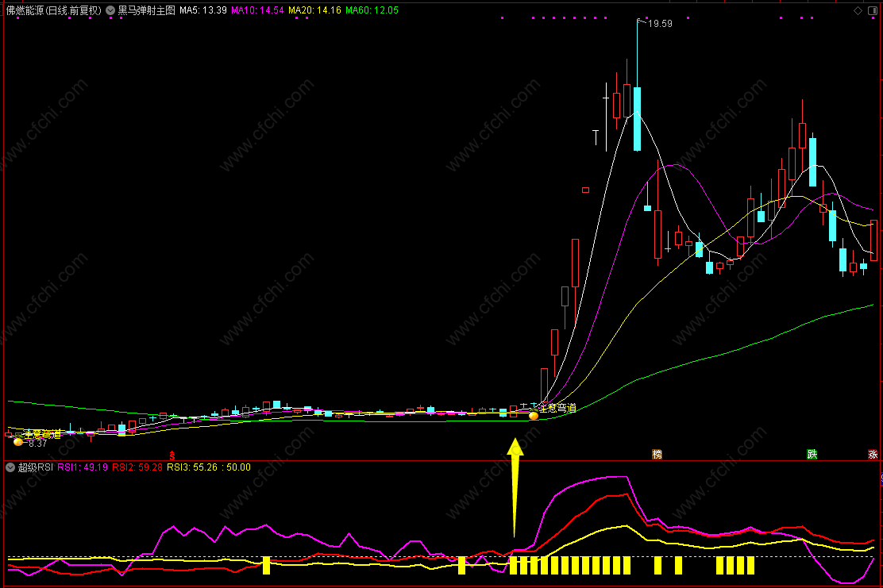
Task: Click the diamond icon at top right
Action: [x=858, y=10]
